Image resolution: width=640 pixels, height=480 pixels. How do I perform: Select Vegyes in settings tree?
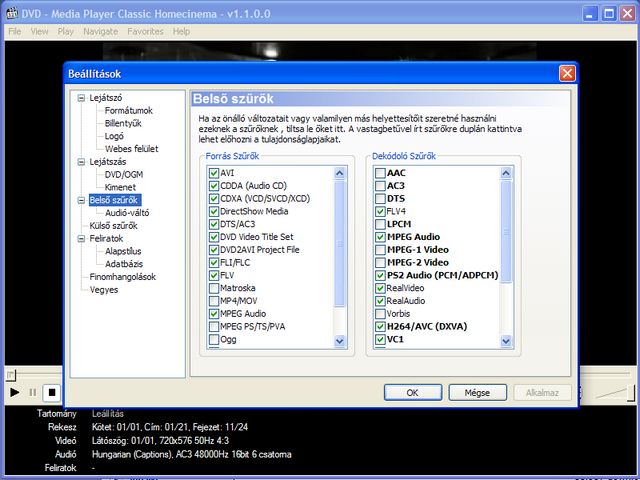pos(104,290)
